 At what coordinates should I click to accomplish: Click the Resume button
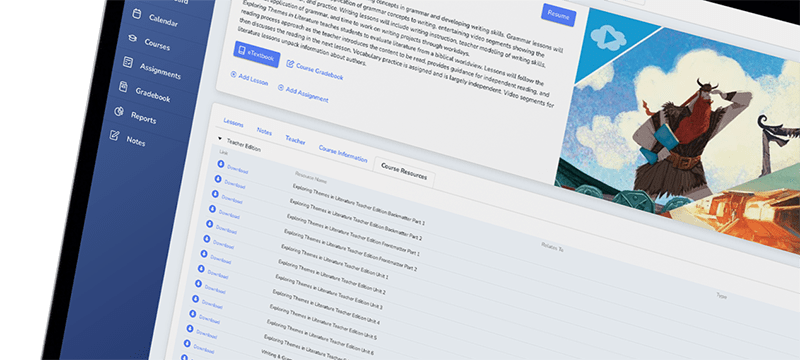(x=559, y=15)
